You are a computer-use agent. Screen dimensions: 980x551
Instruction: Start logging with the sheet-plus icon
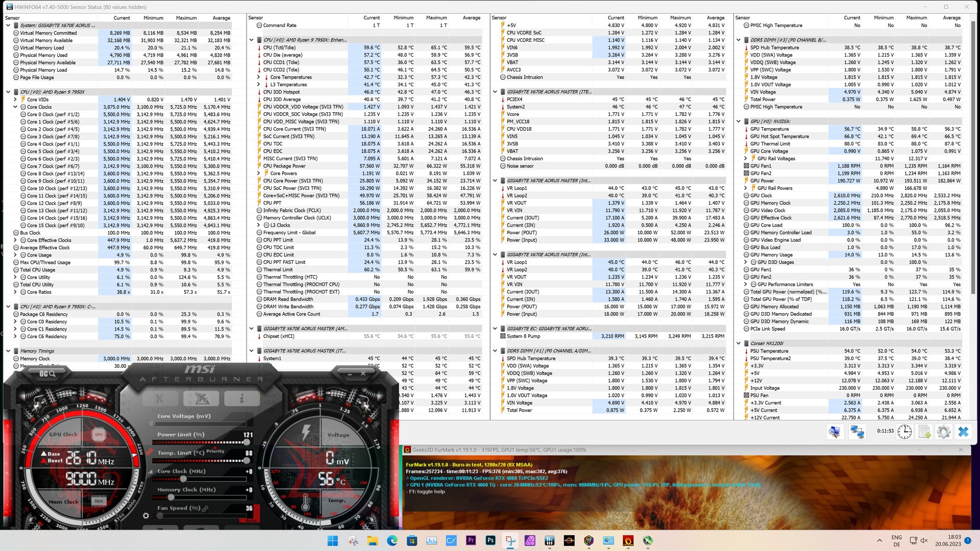924,432
